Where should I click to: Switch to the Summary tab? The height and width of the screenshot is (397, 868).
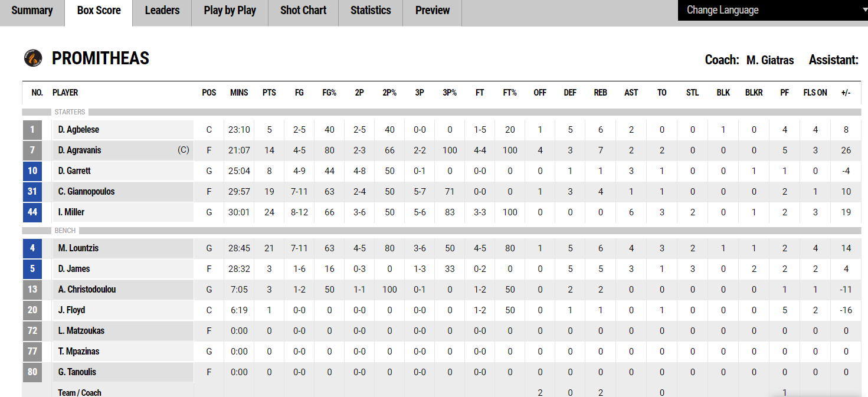click(x=32, y=11)
